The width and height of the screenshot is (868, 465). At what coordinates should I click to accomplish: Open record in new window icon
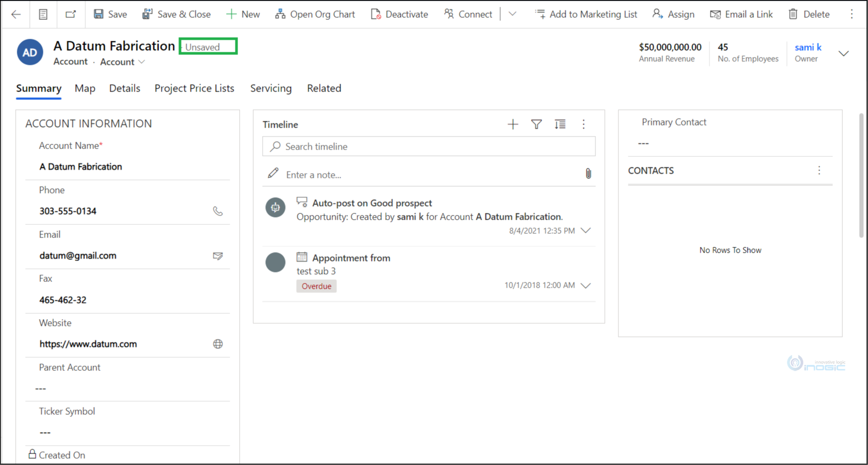click(x=71, y=14)
